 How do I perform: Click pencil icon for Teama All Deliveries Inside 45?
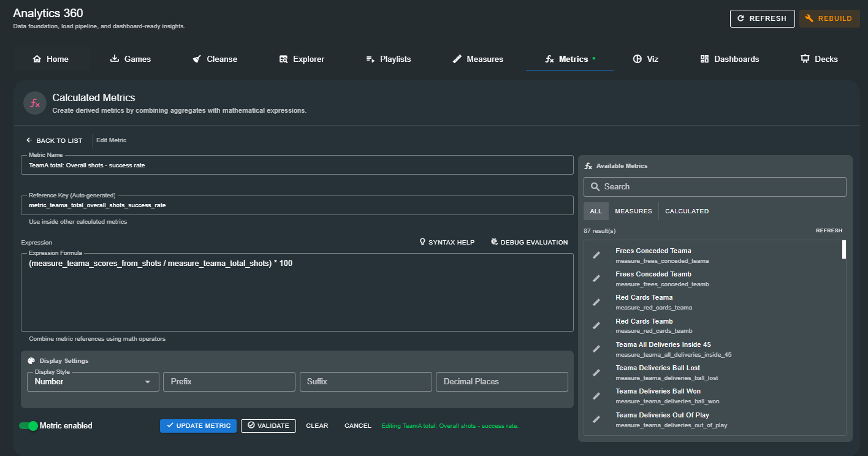coord(596,349)
